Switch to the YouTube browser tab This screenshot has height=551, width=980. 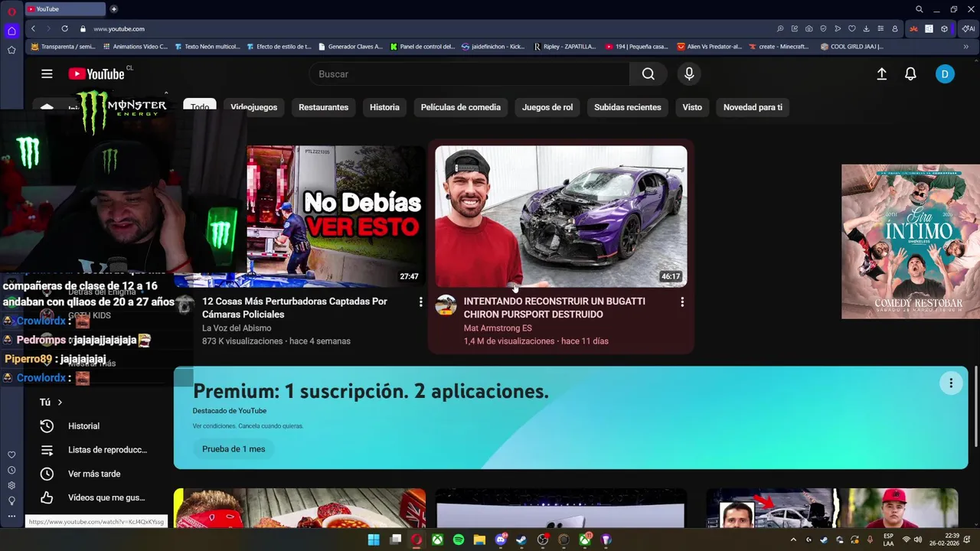[65, 9]
